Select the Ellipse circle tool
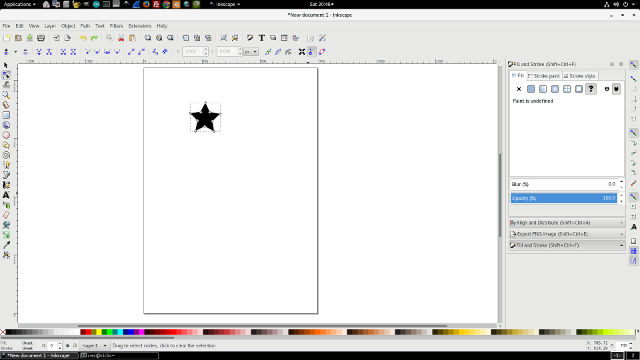Image resolution: width=640 pixels, height=360 pixels. click(x=6, y=135)
